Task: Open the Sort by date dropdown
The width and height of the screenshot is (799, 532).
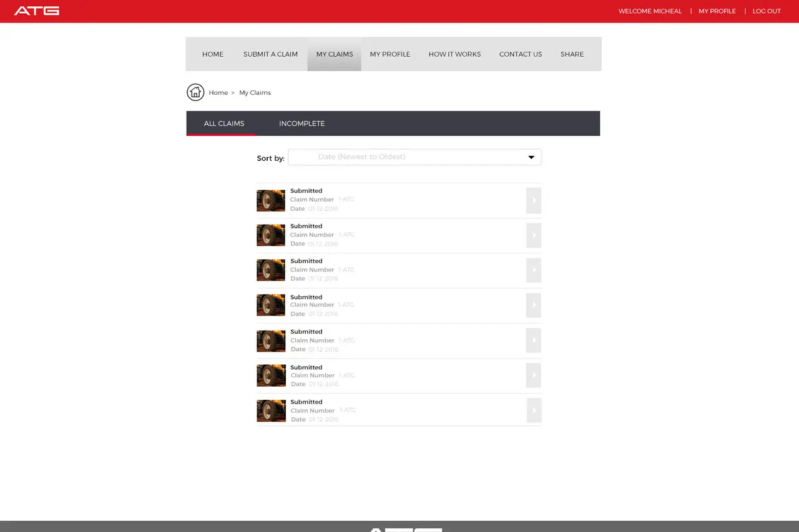Action: (x=414, y=157)
